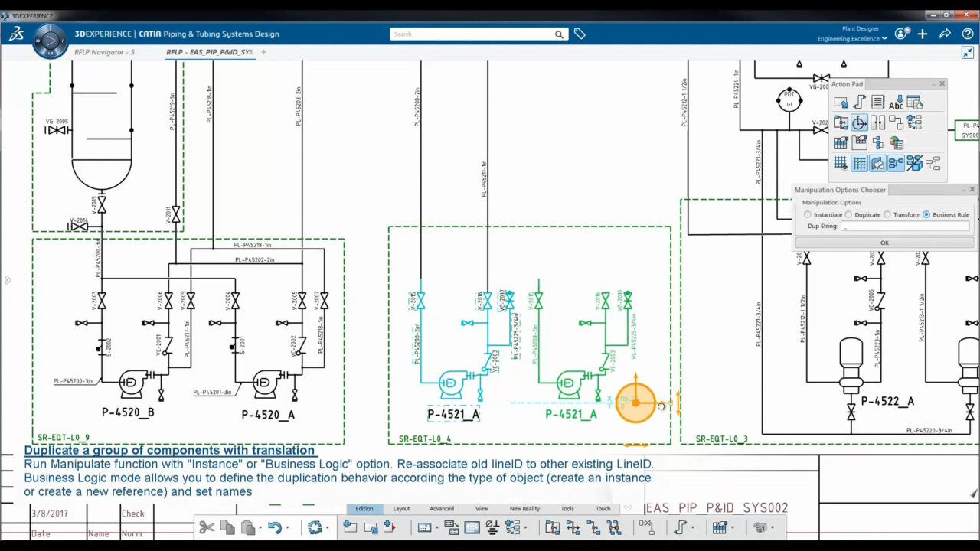Click the slashed cube icon in Action Pad

click(x=914, y=163)
